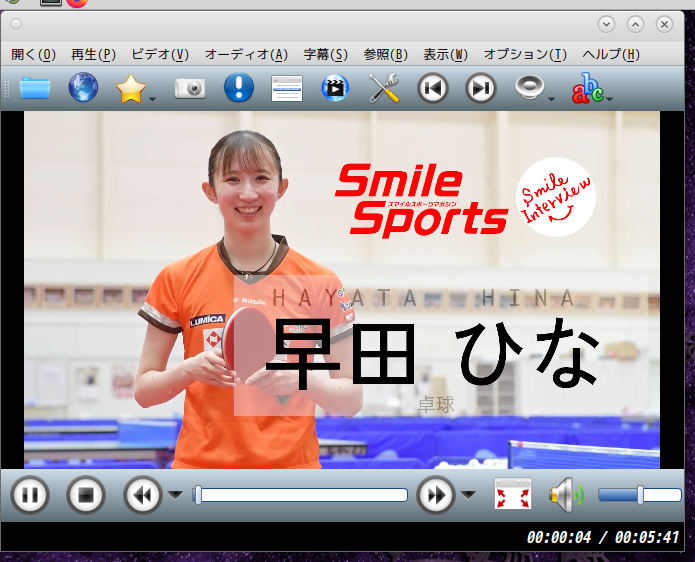Open the ヘルプ(H) menu

click(611, 55)
